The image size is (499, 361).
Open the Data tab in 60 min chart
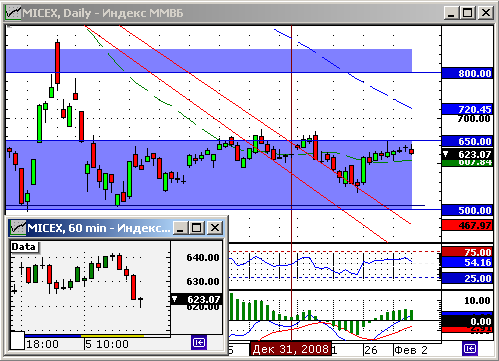tap(24, 247)
